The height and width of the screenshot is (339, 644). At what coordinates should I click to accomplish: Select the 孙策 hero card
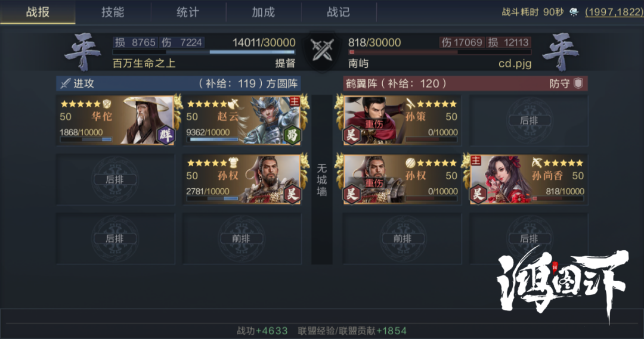pos(402,121)
